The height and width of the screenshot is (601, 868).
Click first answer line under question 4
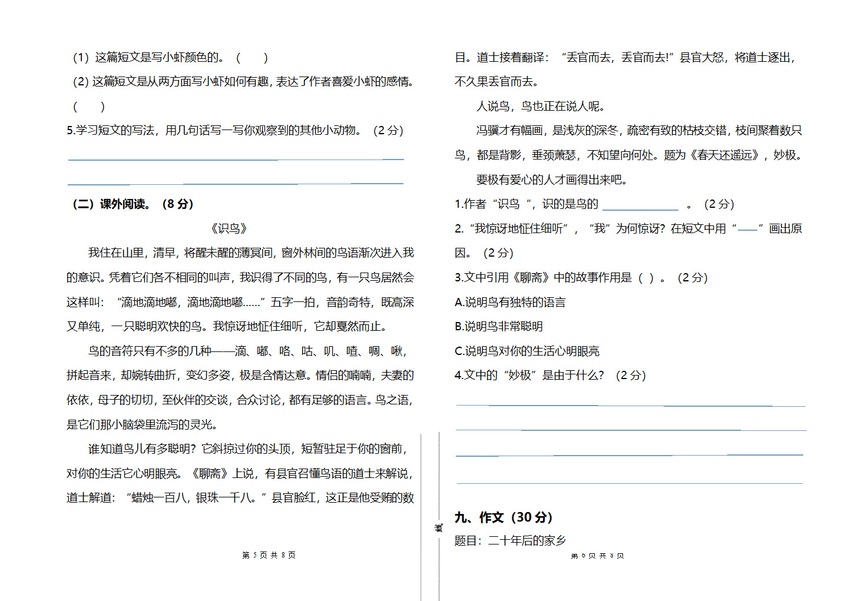pos(631,406)
